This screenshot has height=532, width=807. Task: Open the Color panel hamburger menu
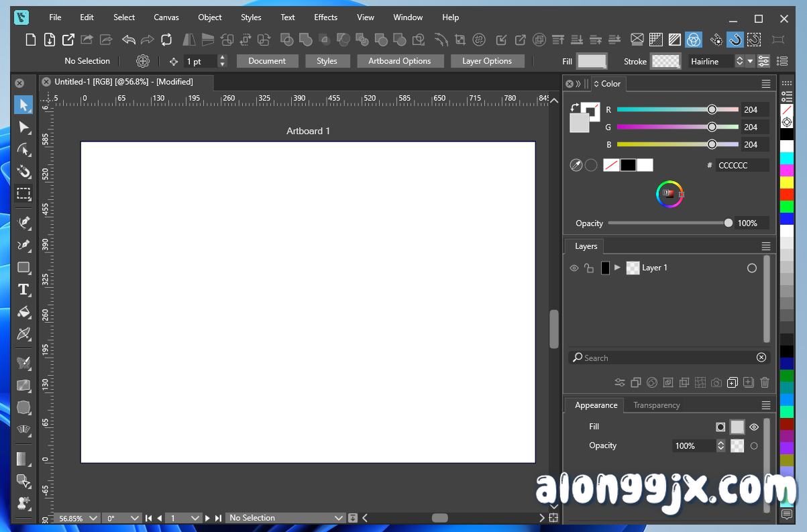(x=765, y=84)
